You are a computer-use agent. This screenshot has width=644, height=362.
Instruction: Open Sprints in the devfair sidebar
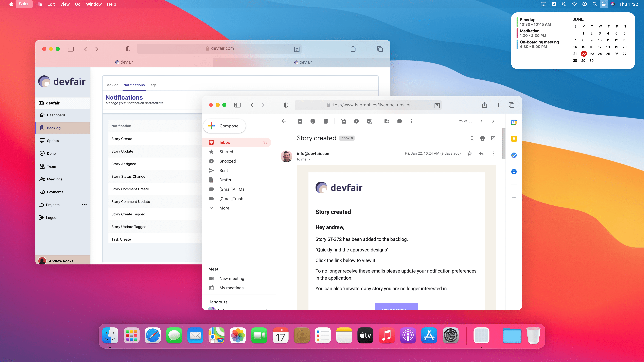(x=53, y=141)
